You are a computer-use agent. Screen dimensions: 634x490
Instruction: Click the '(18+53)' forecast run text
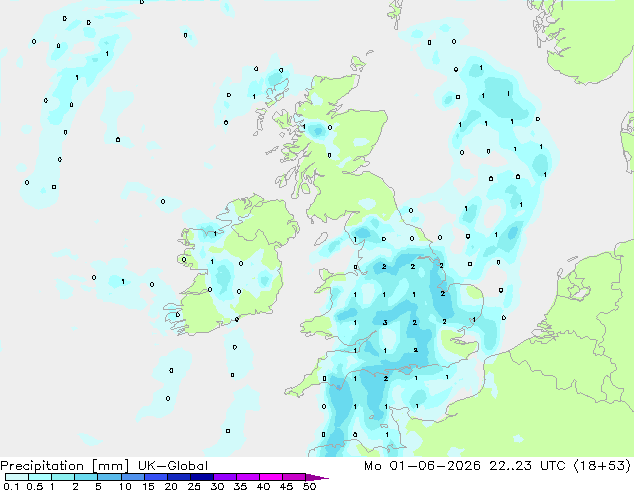click(602, 466)
